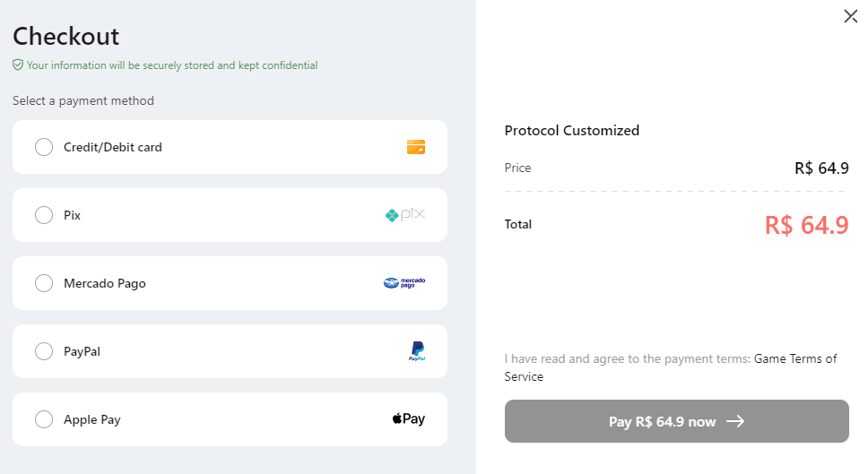
Task: Click the Mercado Pago label text
Action: coord(105,283)
